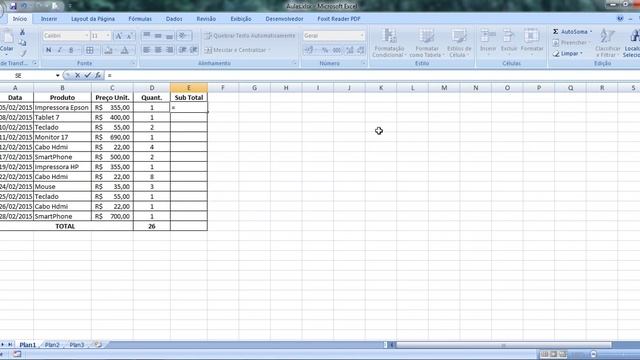Click the Format Painter brush icon

tap(23, 53)
